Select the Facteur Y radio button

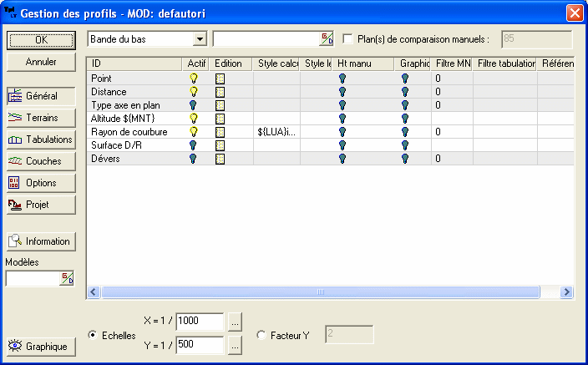pyautogui.click(x=261, y=335)
